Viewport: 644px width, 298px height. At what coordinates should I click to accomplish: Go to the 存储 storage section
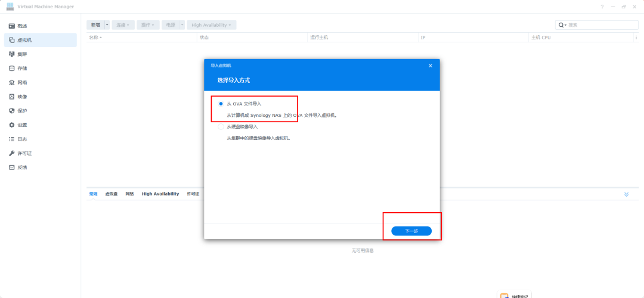coord(41,69)
